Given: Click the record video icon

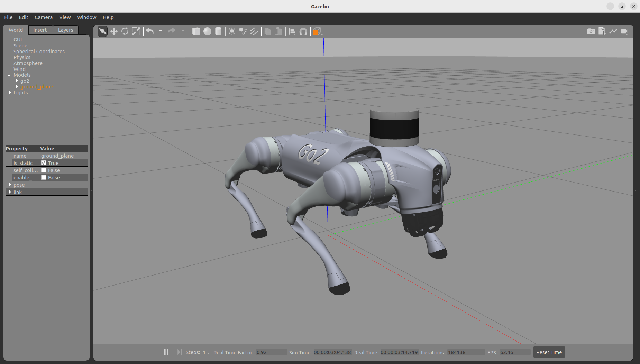Looking at the screenshot, I should click(x=624, y=31).
